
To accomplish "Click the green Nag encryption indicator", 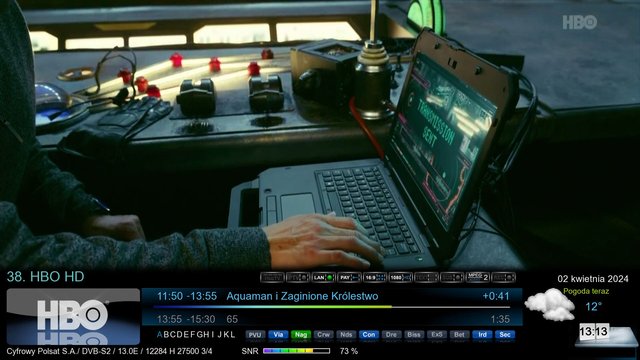I will click(301, 335).
